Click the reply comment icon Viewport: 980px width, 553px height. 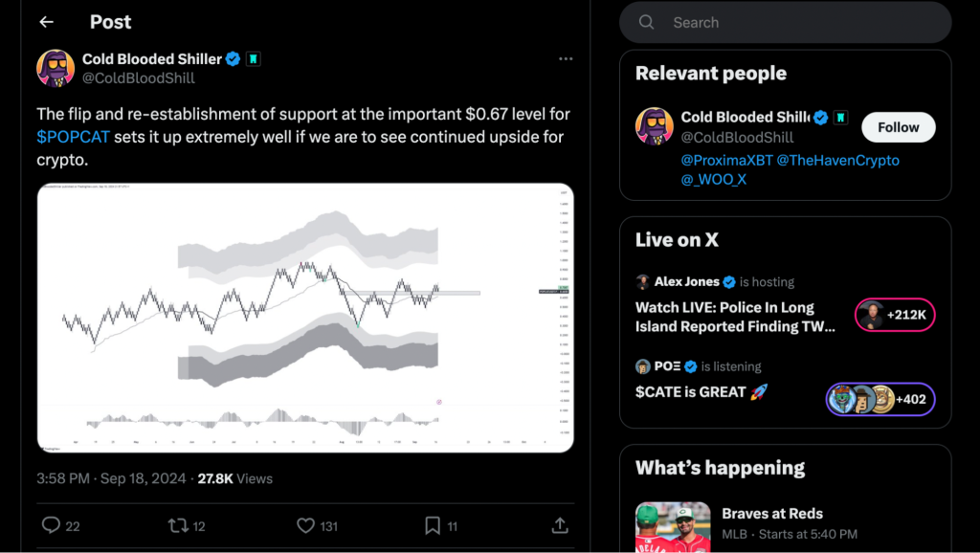pyautogui.click(x=52, y=525)
